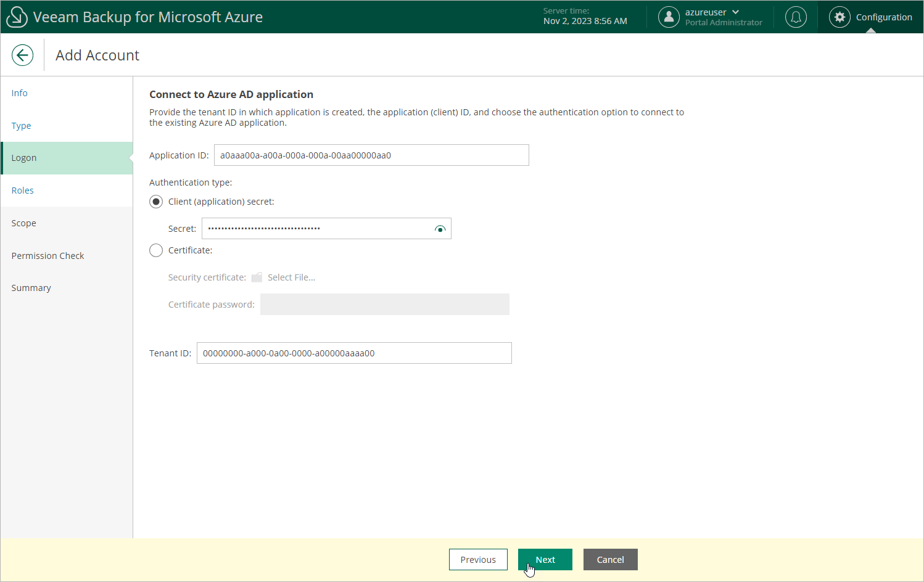Focus the Tenant ID field

354,353
